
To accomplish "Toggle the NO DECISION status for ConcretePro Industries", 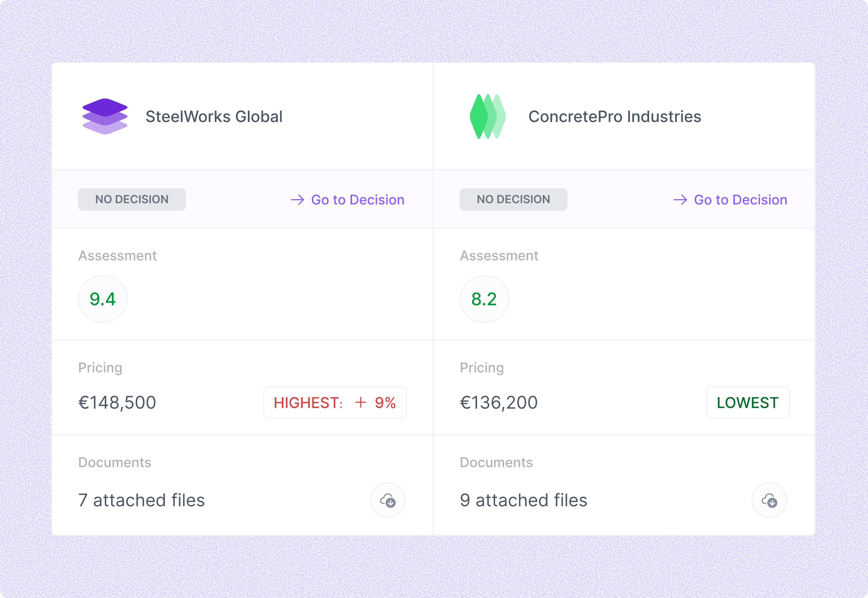I will (x=513, y=199).
